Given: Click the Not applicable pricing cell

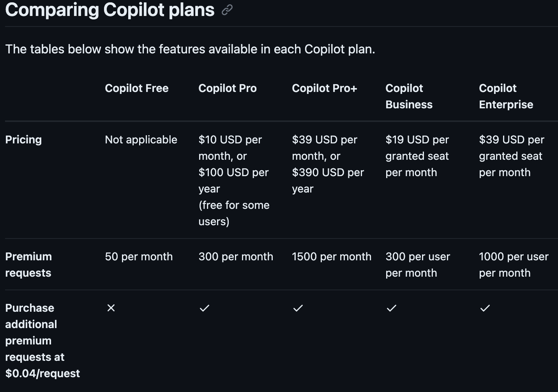Looking at the screenshot, I should pos(141,139).
